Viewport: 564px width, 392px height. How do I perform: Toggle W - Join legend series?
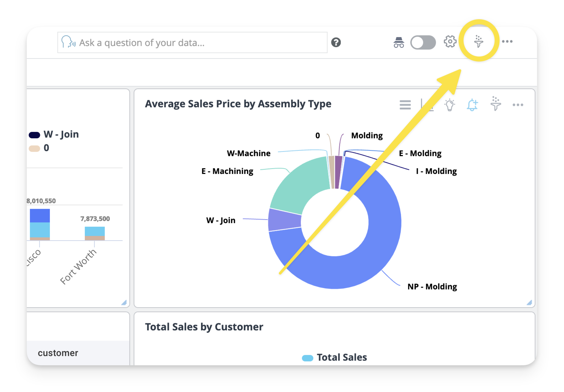54,134
